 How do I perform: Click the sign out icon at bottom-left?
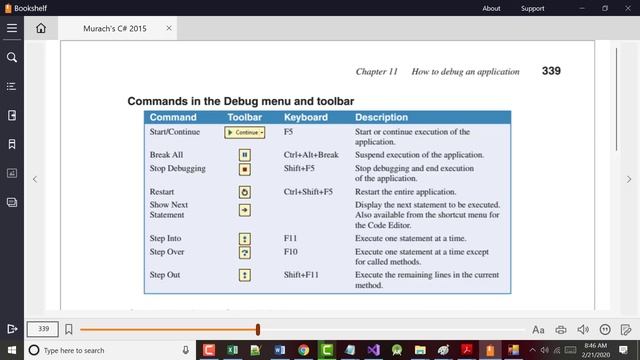tap(12, 329)
